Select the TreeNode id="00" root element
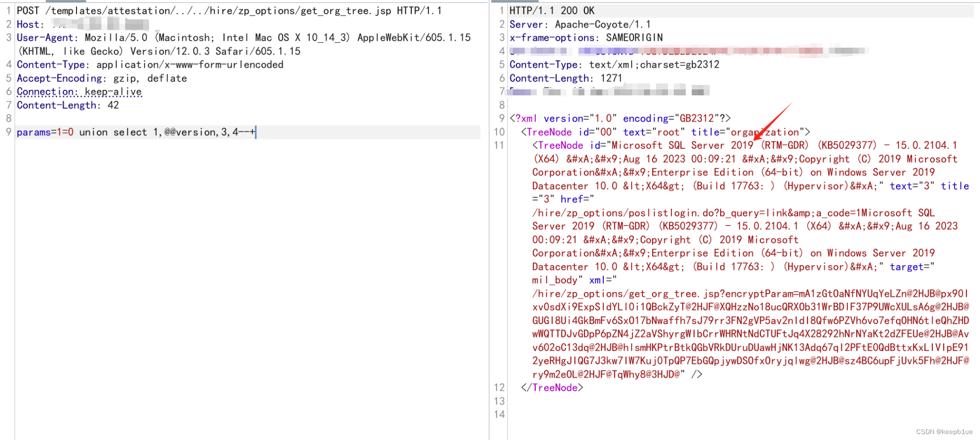 pos(665,132)
